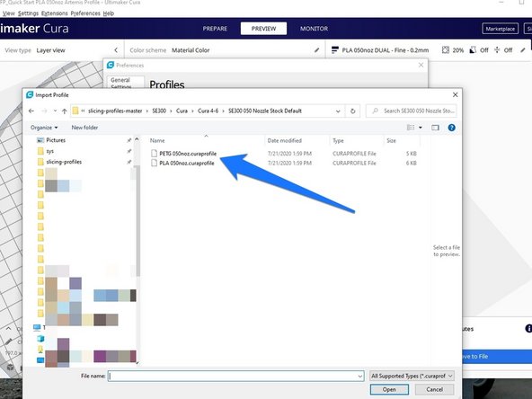Edit color scheme pencil icon
Viewport: 532px width, 399px height.
(x=316, y=50)
